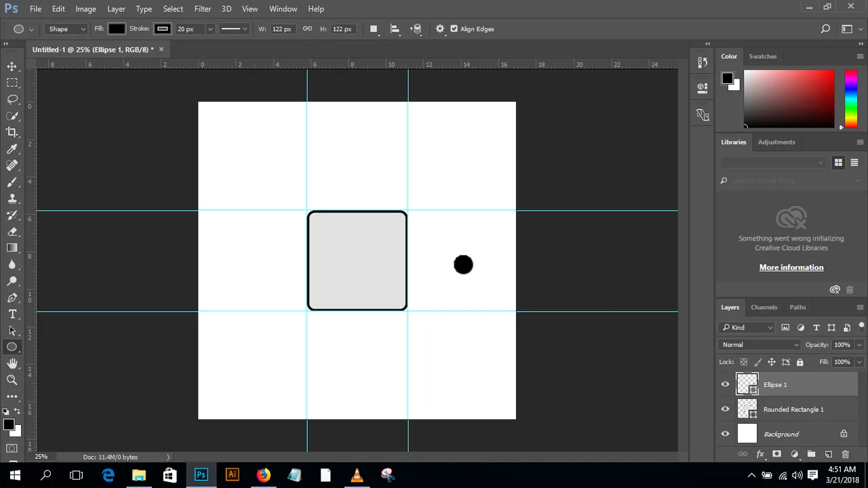Select the Hand tool

[x=12, y=364]
